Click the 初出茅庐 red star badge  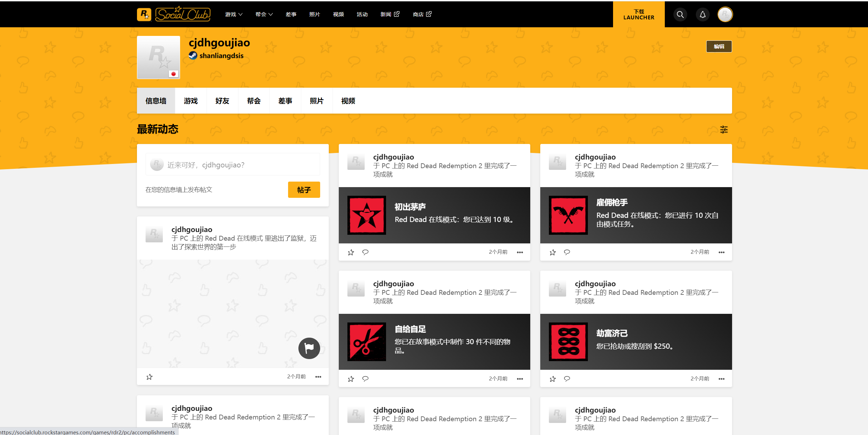click(x=366, y=215)
